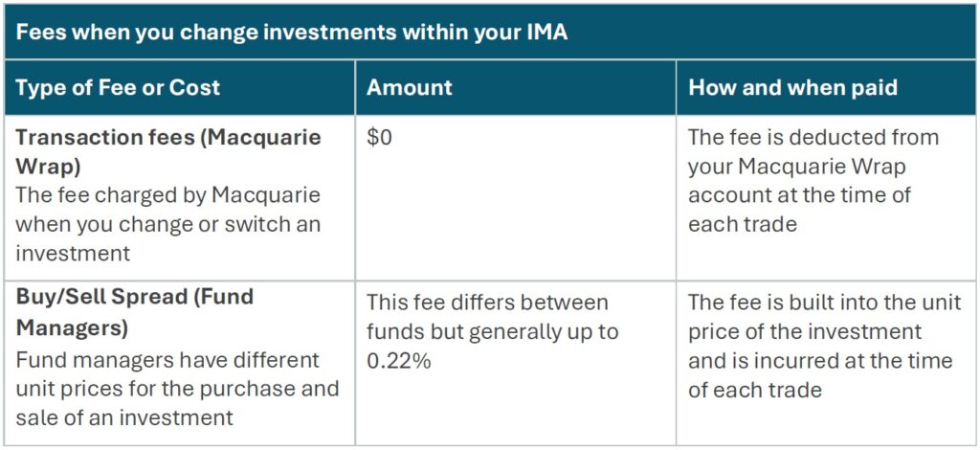Select the 'unit prices for the purchase and' line
980x450 pixels.
tap(178, 390)
